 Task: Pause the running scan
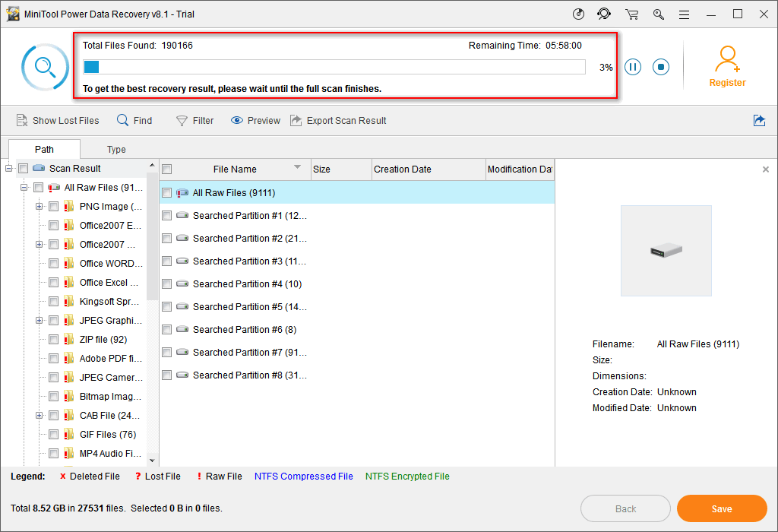click(x=633, y=67)
